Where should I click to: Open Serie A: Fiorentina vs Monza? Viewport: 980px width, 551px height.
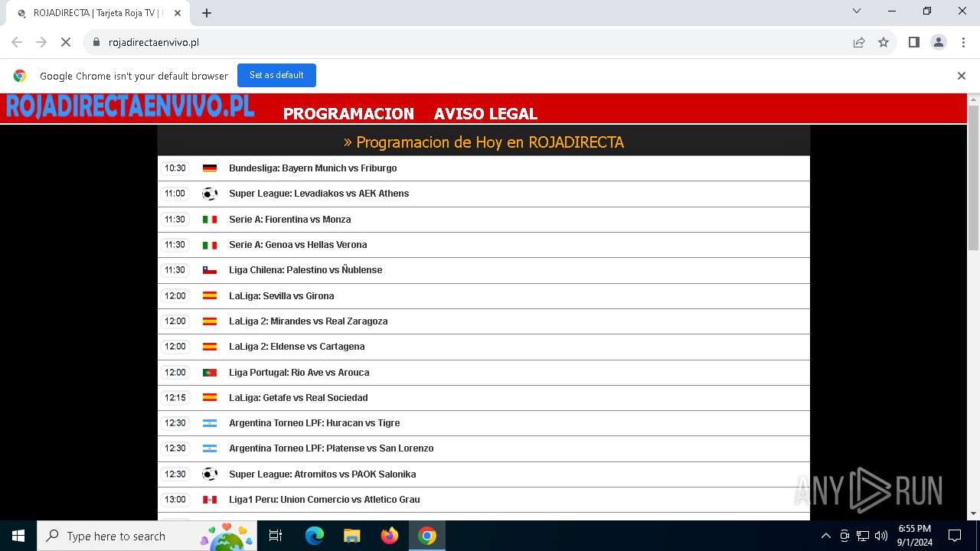click(x=289, y=219)
